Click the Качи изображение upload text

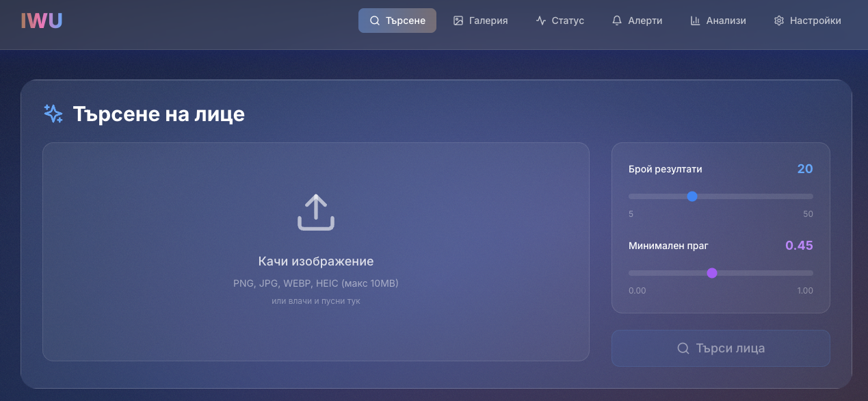(316, 261)
